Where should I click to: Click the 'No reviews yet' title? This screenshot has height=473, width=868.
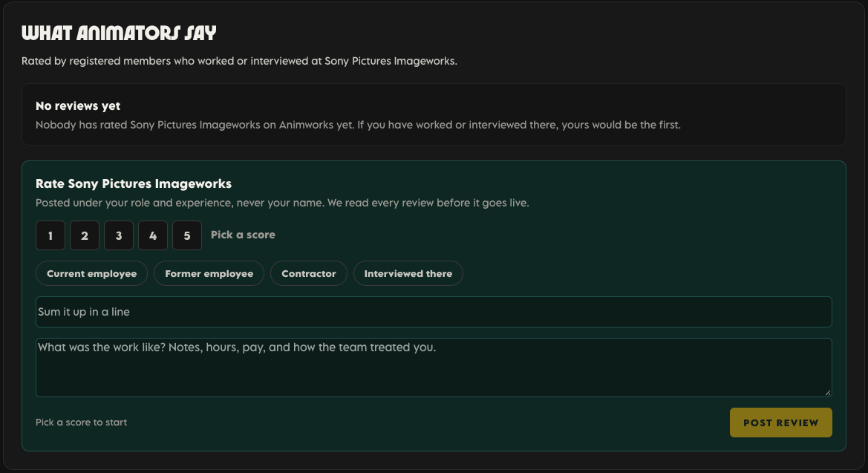tap(78, 105)
